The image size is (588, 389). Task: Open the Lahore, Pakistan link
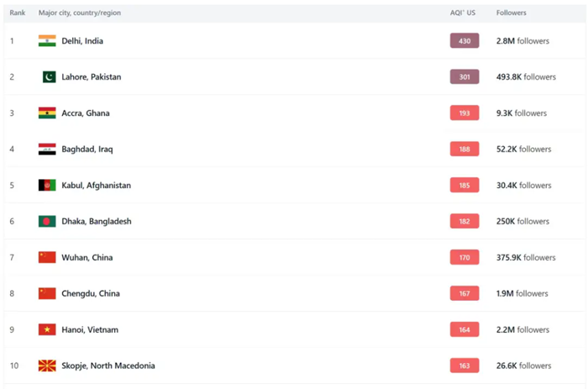click(x=91, y=77)
